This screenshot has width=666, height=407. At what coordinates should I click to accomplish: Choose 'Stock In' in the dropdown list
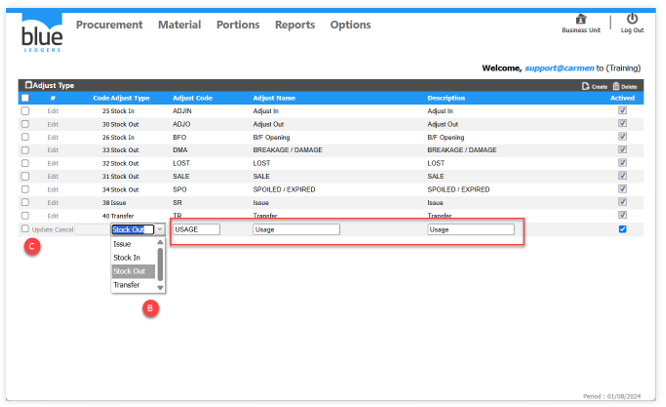[127, 257]
